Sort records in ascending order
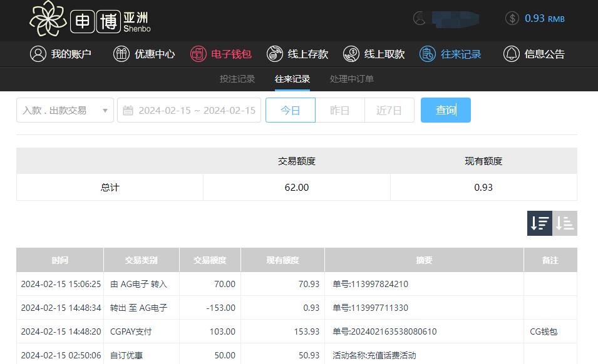This screenshot has width=598, height=364. (565, 223)
